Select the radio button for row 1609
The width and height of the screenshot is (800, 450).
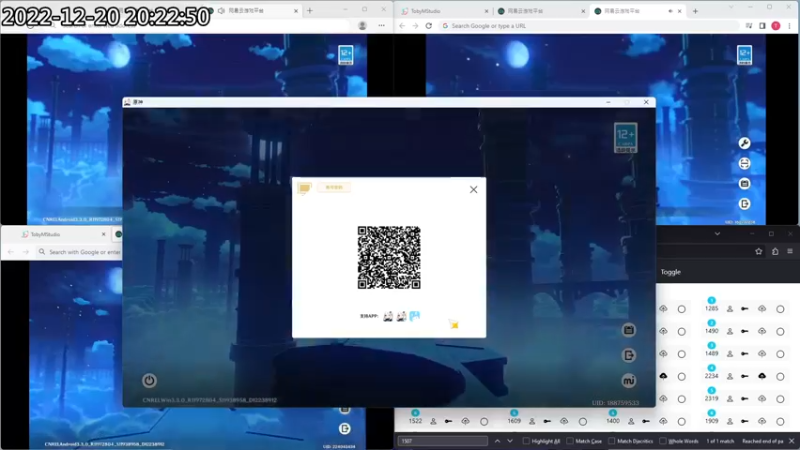583,421
